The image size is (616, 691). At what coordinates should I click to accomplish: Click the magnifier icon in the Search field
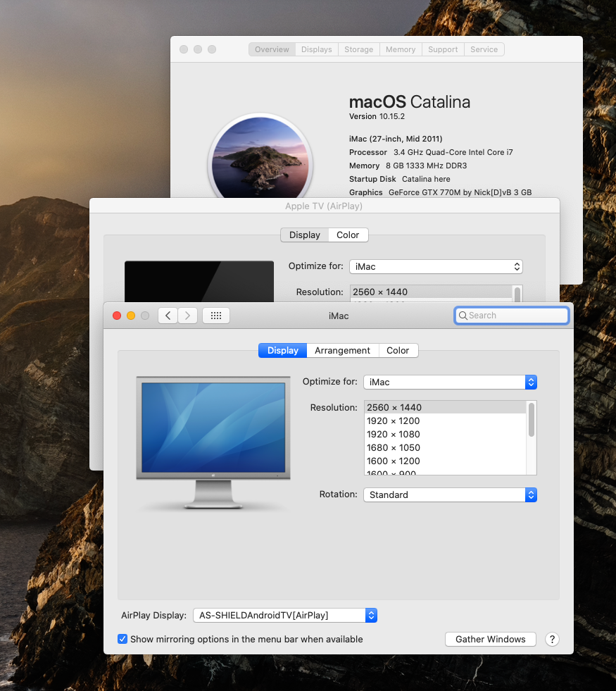point(463,316)
